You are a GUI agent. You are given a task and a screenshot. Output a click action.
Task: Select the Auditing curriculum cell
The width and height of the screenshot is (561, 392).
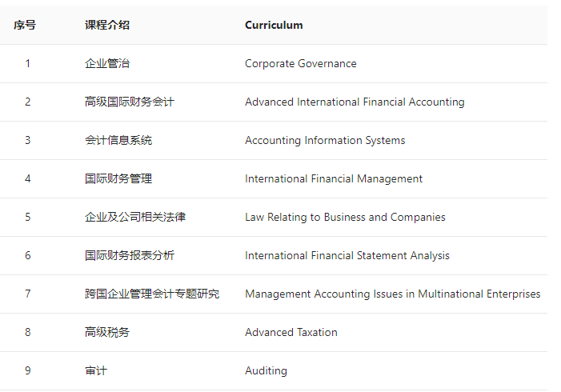(x=266, y=370)
